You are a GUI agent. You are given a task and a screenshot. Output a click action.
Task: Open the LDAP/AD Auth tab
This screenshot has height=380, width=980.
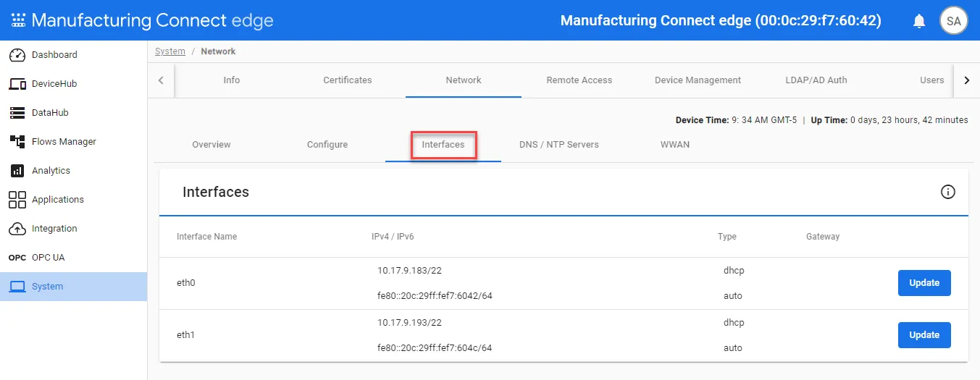(x=816, y=80)
